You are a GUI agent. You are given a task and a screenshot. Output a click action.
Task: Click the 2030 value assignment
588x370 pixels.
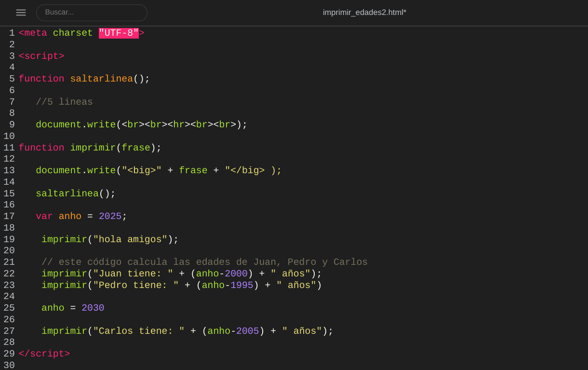[x=93, y=308]
